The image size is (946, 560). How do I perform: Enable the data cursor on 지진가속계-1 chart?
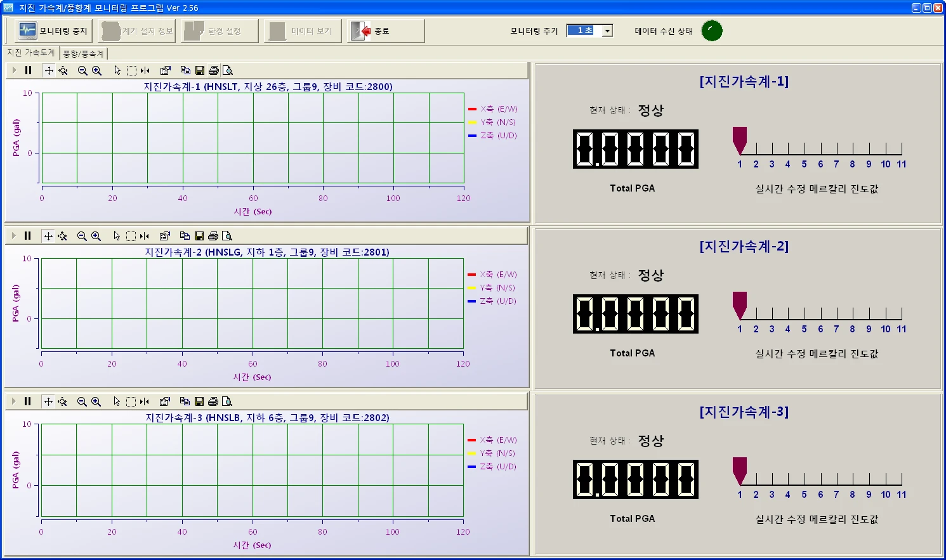click(145, 70)
